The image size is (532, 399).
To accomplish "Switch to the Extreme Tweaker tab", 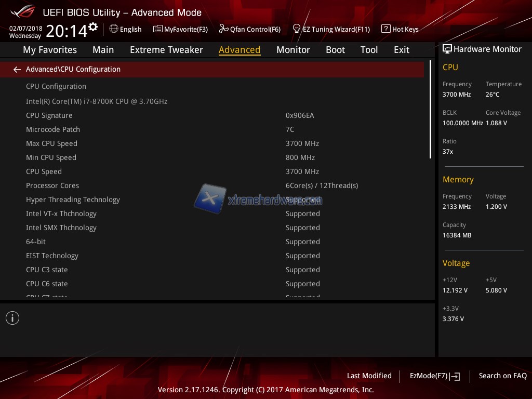I will tap(166, 50).
